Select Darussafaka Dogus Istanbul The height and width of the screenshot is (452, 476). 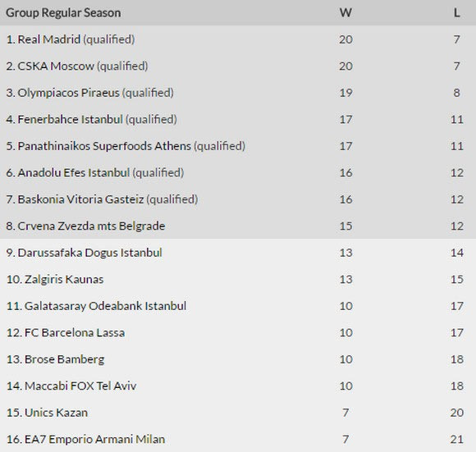89,253
